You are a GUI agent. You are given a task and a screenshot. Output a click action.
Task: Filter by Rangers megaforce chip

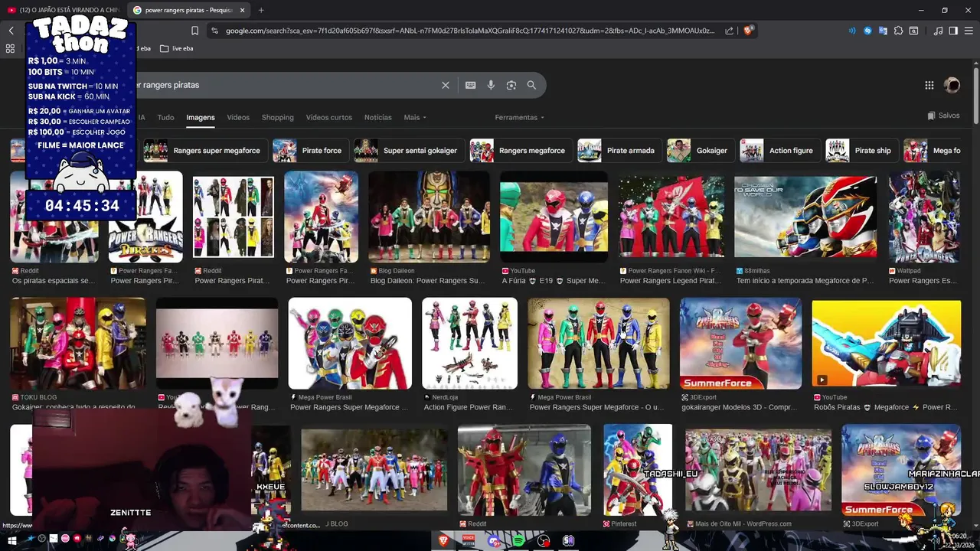(521, 151)
